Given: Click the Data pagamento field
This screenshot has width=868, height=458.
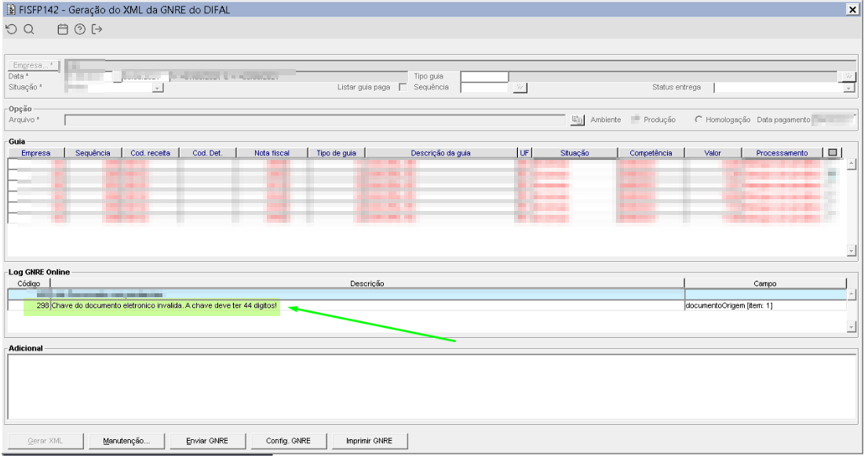Looking at the screenshot, I should coord(833,119).
